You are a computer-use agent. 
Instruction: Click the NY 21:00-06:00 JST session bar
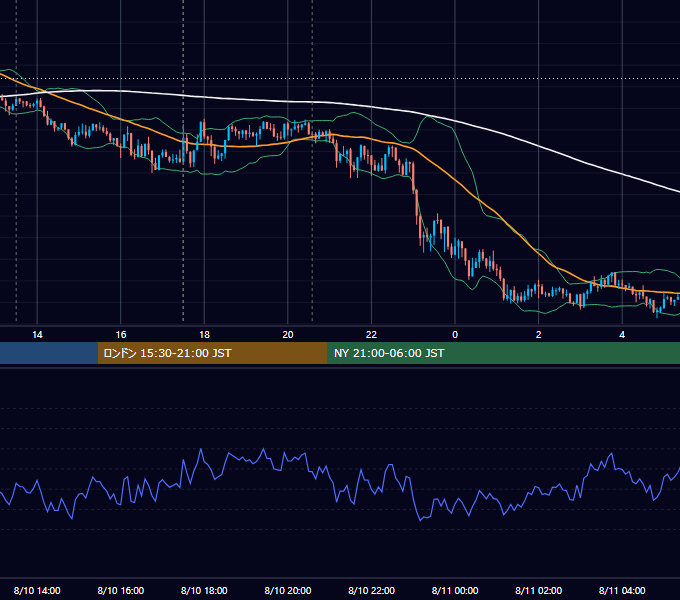503,353
